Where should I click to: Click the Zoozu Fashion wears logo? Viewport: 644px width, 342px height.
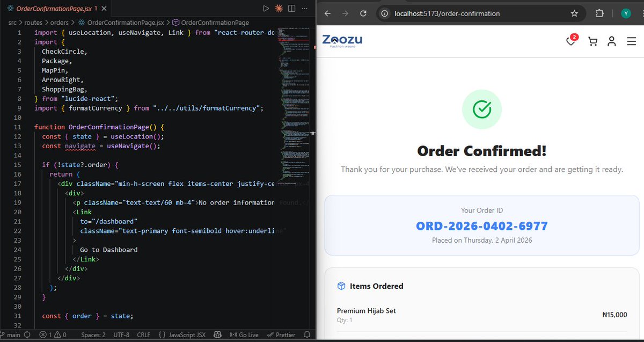click(x=342, y=41)
